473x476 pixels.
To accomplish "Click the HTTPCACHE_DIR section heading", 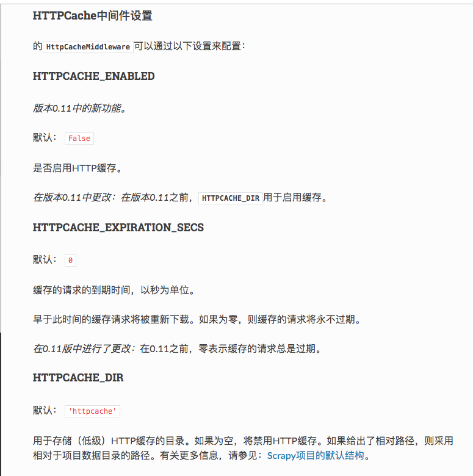I will 78,378.
